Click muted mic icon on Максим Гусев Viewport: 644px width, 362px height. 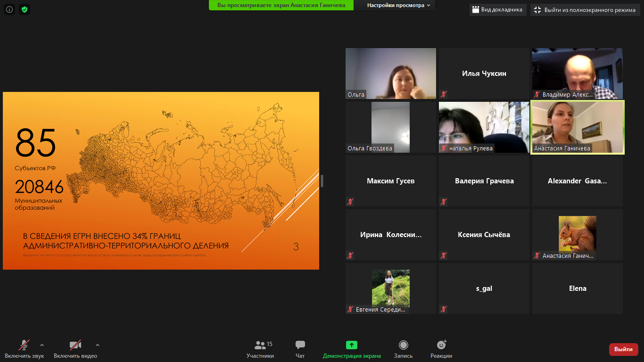[350, 202]
